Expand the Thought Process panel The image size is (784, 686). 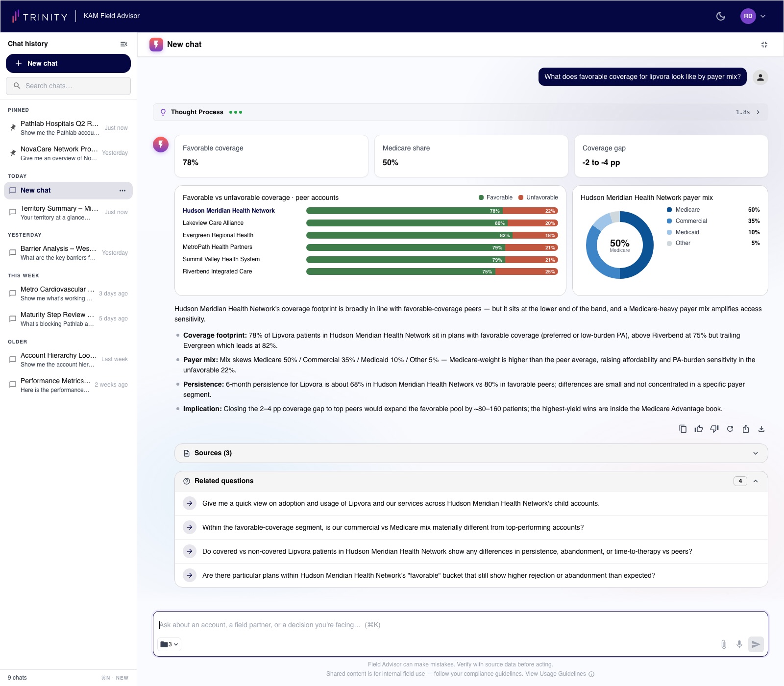[x=461, y=112]
